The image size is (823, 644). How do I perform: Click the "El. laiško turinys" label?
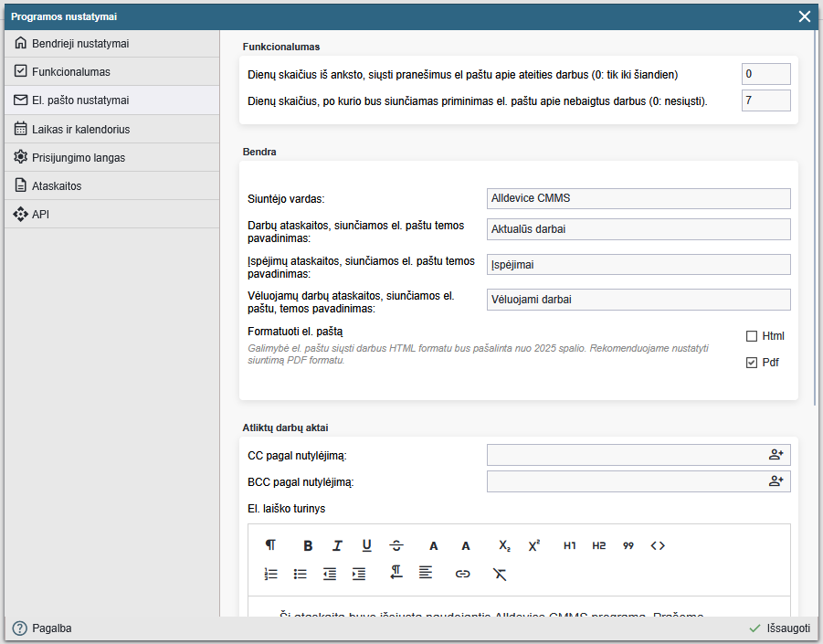click(287, 509)
